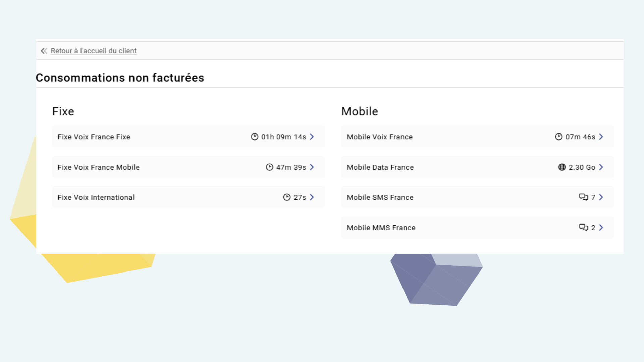Click the 01h 09m 14s duration value

(284, 137)
